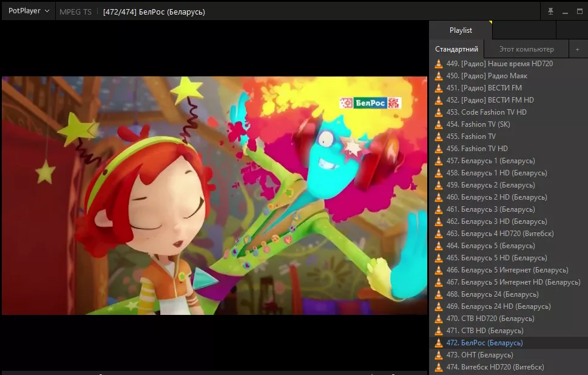The image size is (588, 375).
Task: Maximize the PotPlayer window
Action: click(580, 12)
